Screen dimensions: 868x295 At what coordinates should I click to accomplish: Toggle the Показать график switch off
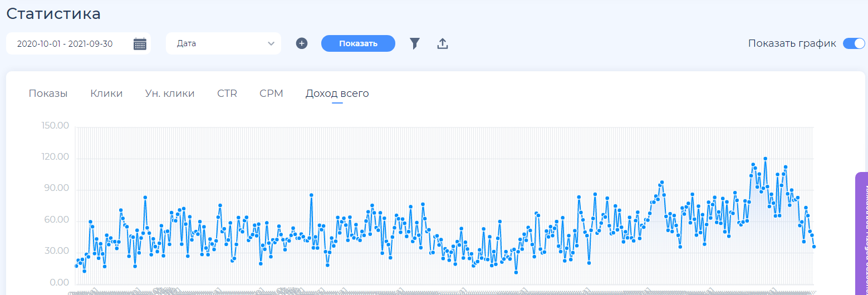pos(854,43)
